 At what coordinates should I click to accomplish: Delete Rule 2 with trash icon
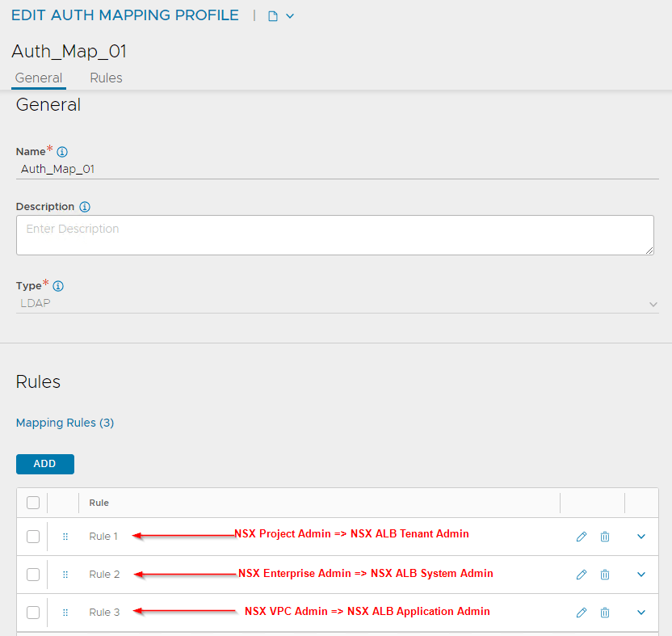click(x=605, y=575)
